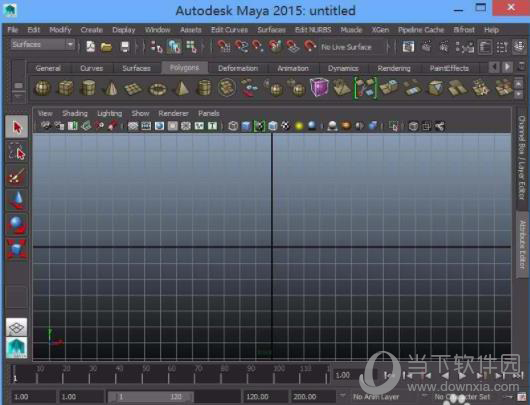Select the polygon sphere shelf icon

pos(43,88)
